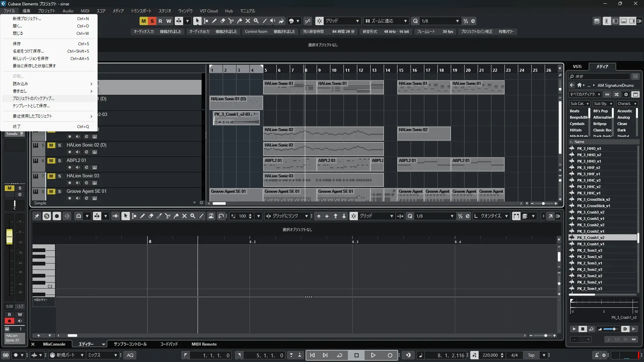Select the Mute tool in the top toolbar
This screenshot has height=362, width=644.
248,21
